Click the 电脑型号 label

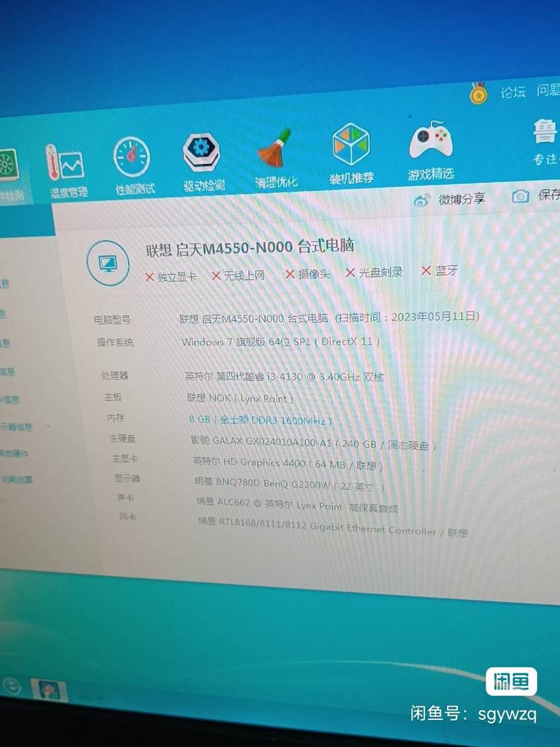coord(112,320)
